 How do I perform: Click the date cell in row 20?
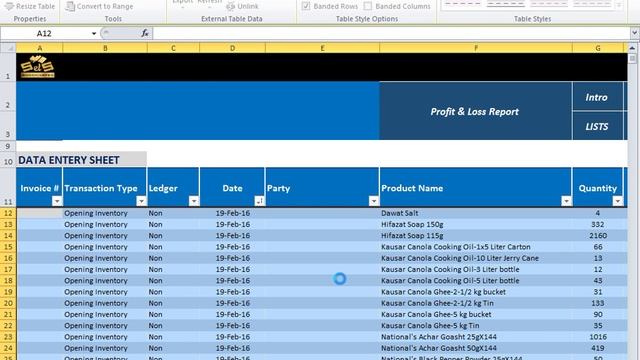[x=232, y=303]
